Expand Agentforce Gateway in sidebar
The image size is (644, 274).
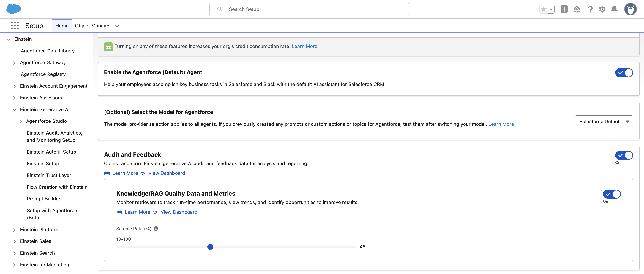(x=15, y=63)
